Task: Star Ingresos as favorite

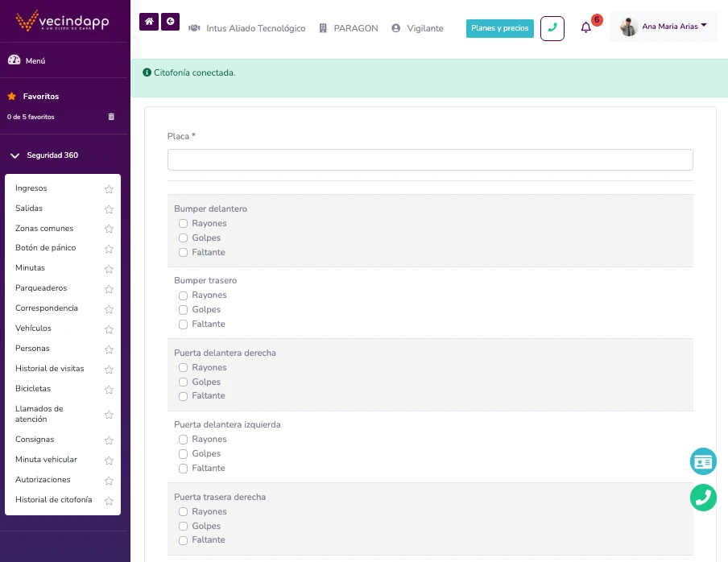Action: 109,189
